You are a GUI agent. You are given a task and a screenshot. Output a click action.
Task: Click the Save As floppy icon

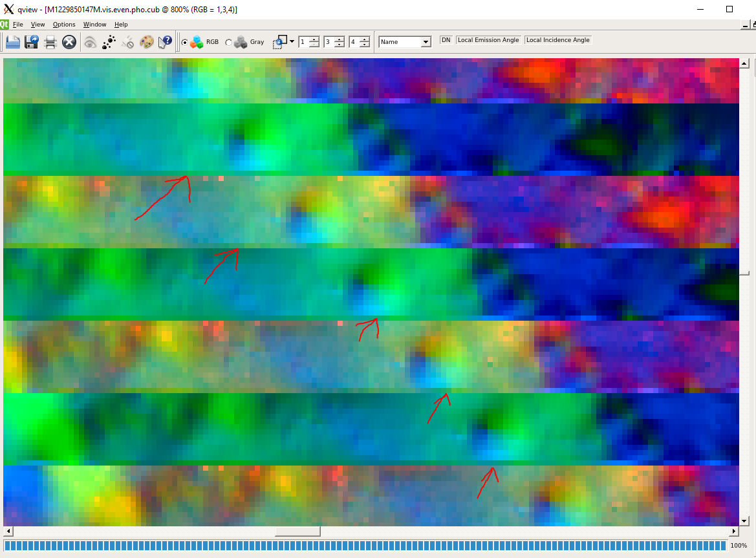click(x=31, y=43)
